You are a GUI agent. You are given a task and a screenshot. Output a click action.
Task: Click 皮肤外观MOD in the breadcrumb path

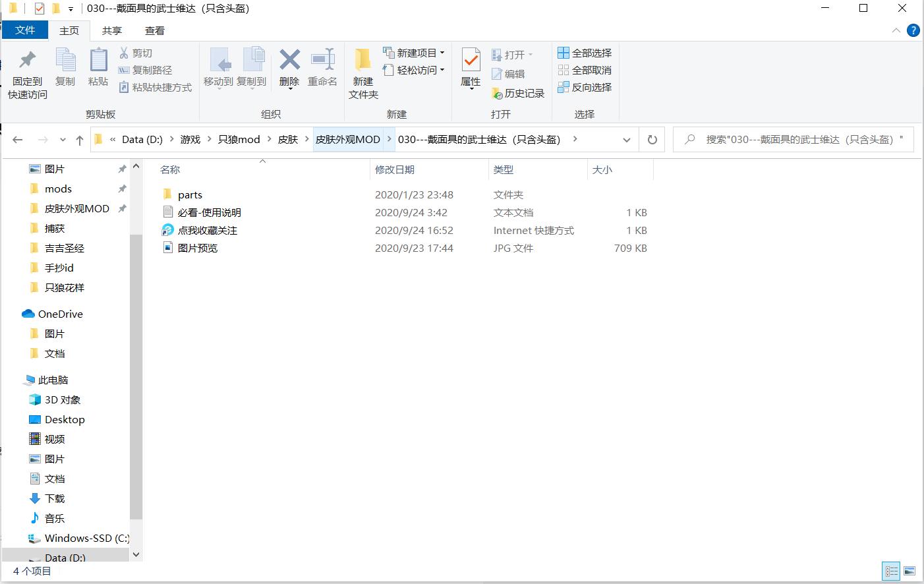347,140
